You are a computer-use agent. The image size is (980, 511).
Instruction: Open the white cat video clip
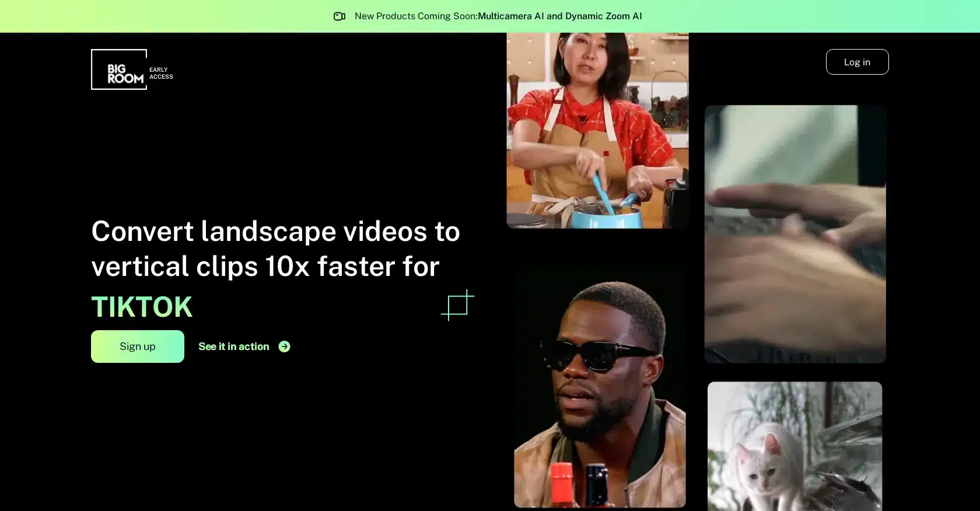[794, 446]
